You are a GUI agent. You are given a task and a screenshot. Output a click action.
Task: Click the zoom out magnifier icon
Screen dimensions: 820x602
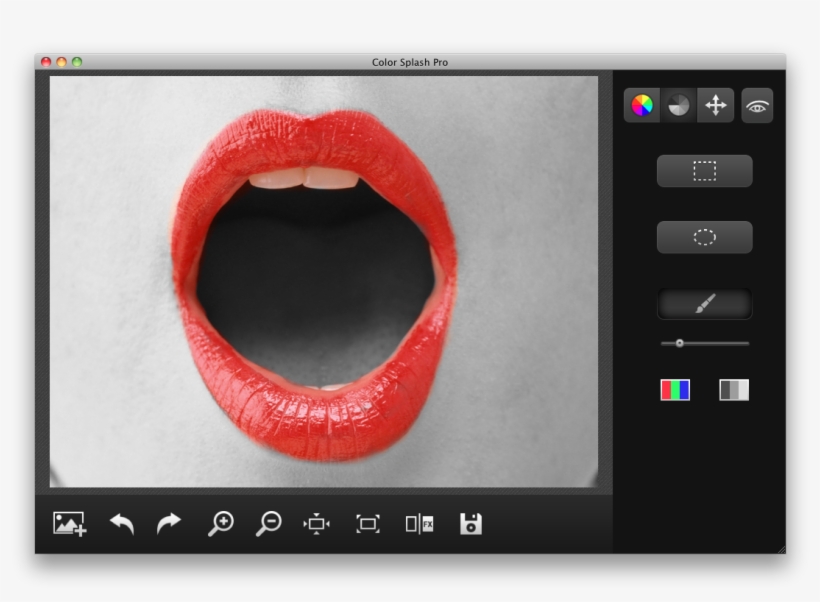(269, 521)
